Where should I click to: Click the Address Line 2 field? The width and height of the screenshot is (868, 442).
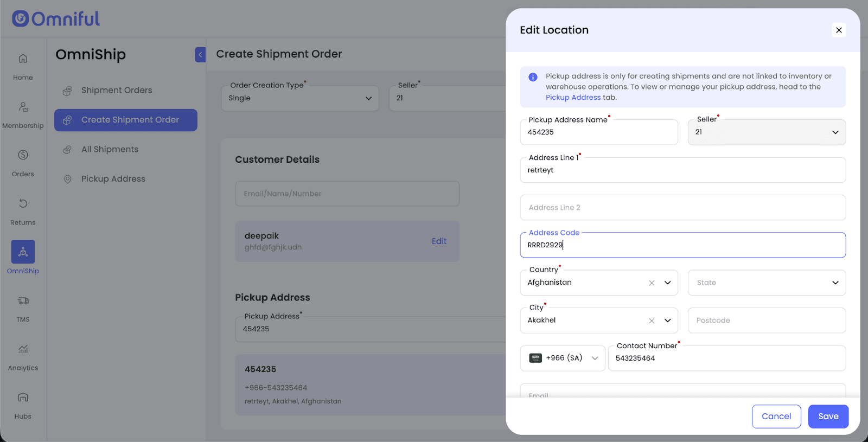682,208
